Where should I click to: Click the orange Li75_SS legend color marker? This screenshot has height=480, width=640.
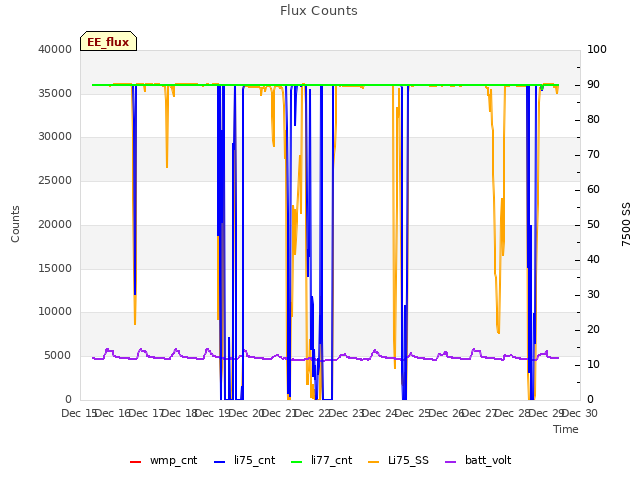(x=373, y=462)
